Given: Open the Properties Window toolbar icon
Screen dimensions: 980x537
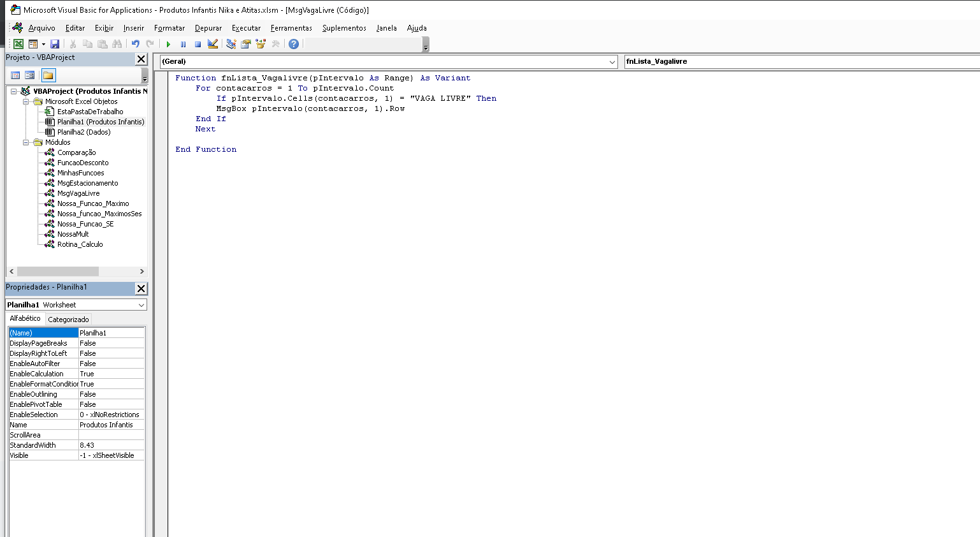Looking at the screenshot, I should coord(246,44).
